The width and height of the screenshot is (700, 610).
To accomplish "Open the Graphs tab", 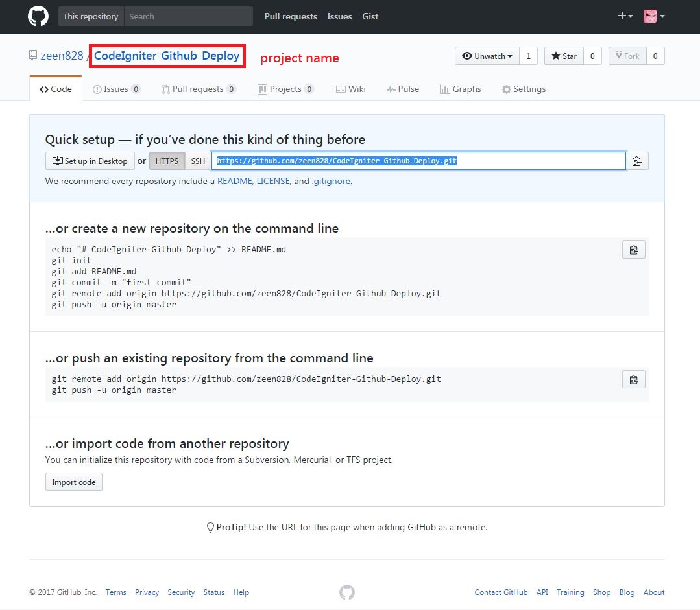I will point(460,89).
